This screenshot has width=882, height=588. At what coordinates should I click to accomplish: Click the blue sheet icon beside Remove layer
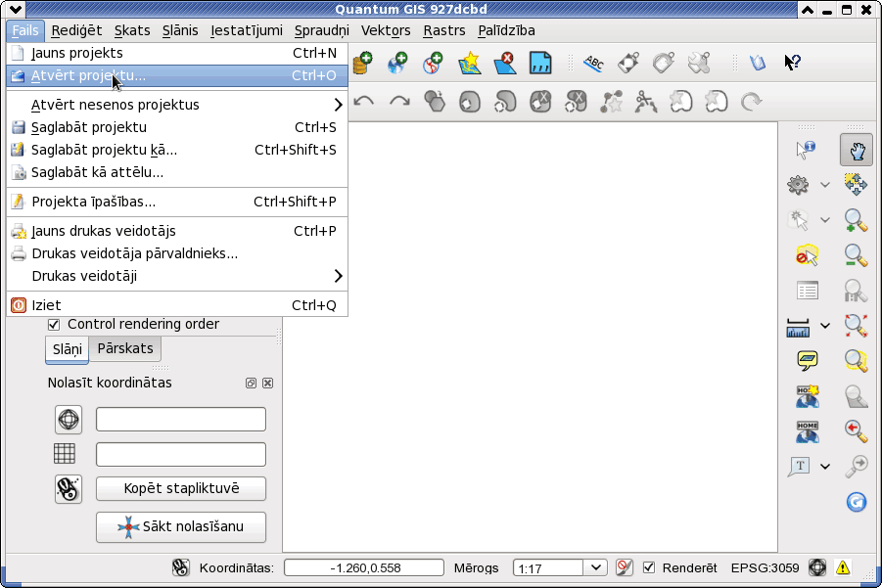[540, 63]
